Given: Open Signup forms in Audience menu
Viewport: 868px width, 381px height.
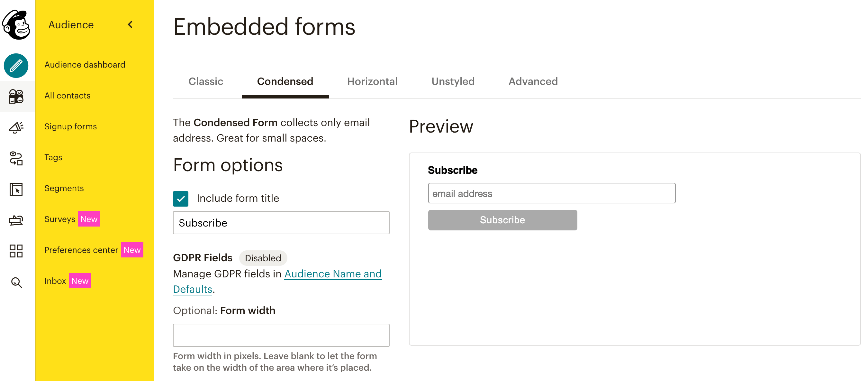Looking at the screenshot, I should click(x=70, y=126).
